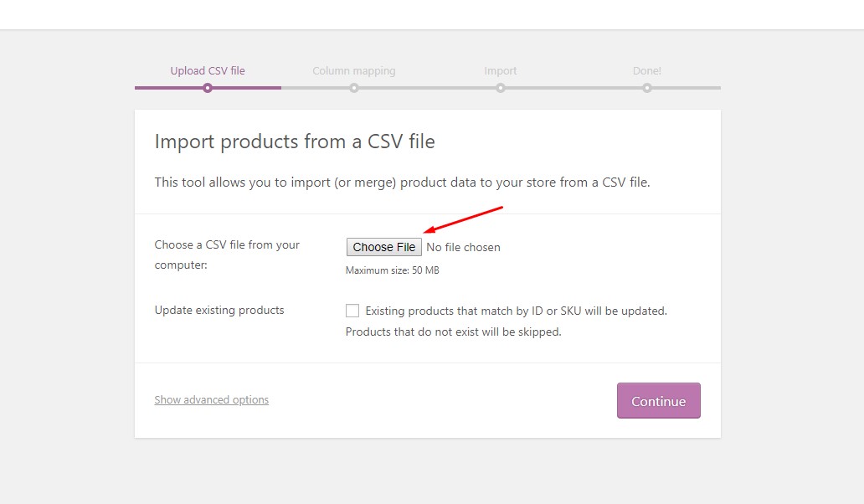Click the Done! step circle marker
864x504 pixels.
tap(647, 88)
